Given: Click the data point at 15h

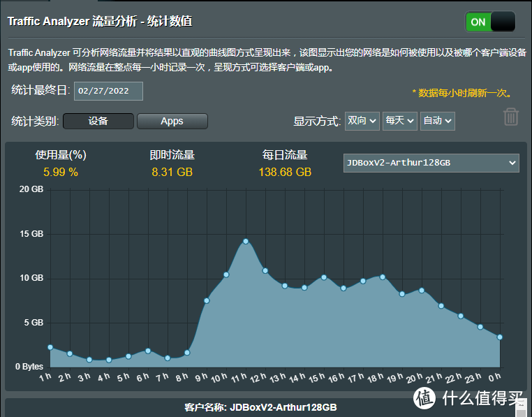Looking at the screenshot, I should point(324,277).
